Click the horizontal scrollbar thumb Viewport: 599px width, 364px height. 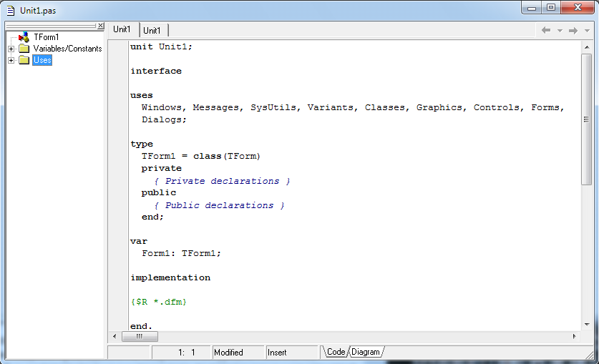pos(140,336)
